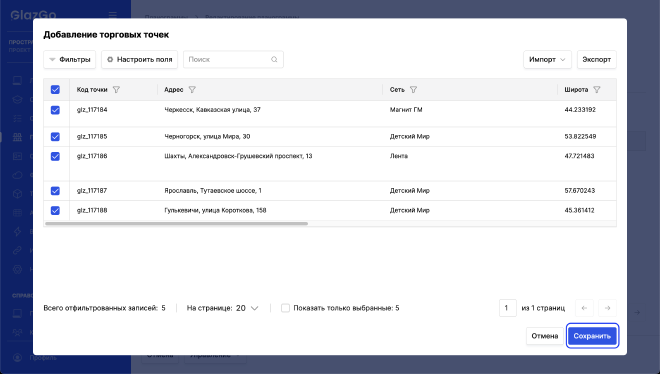The width and height of the screenshot is (660, 374).
Task: Click the search magnifier icon
Action: 274,59
